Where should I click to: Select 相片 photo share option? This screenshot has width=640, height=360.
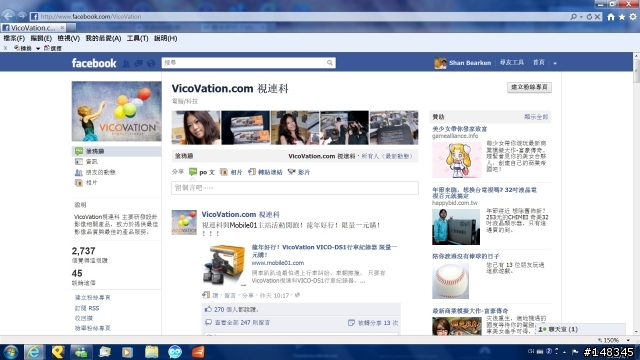pos(231,172)
